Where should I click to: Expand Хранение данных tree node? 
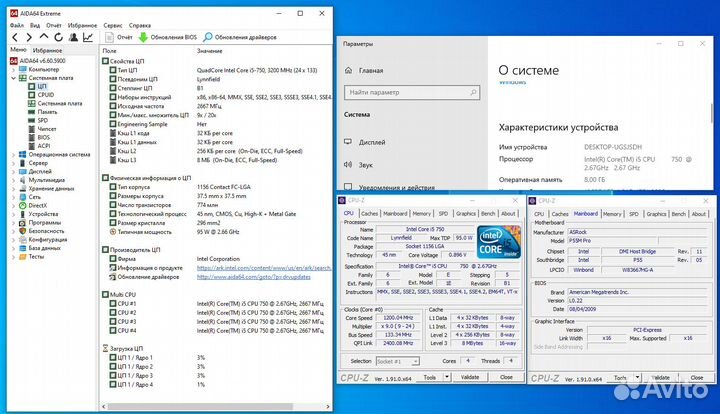click(13, 189)
